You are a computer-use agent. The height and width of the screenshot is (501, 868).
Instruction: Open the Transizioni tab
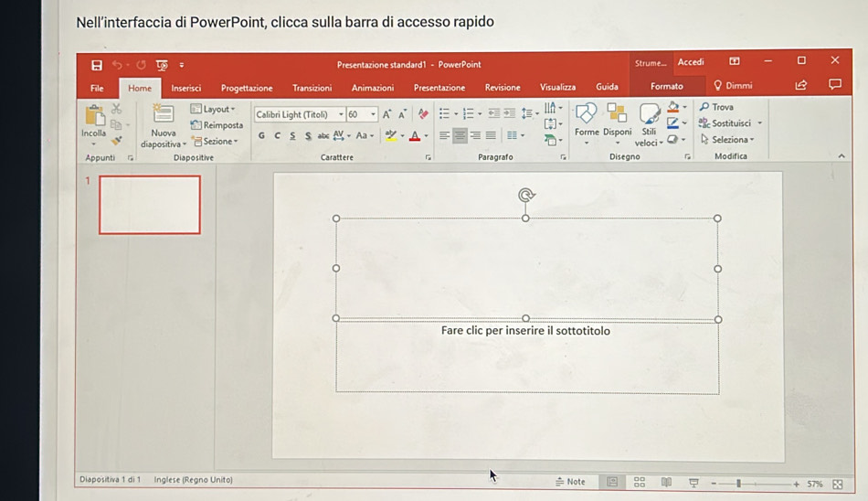pyautogui.click(x=312, y=88)
